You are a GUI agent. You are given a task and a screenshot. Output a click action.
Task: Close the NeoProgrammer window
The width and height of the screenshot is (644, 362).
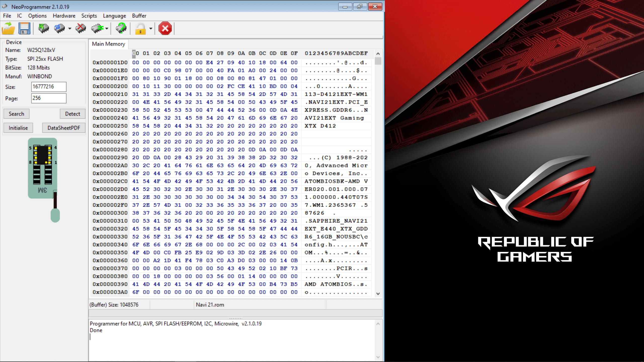[375, 7]
